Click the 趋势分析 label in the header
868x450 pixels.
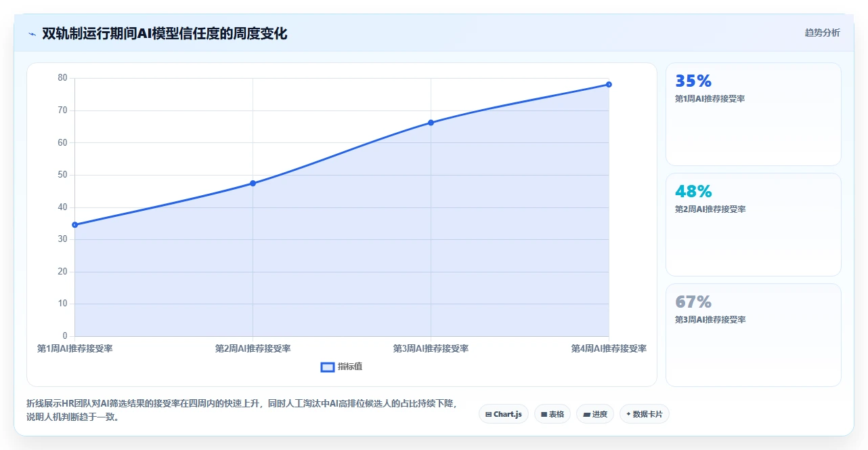pos(822,33)
